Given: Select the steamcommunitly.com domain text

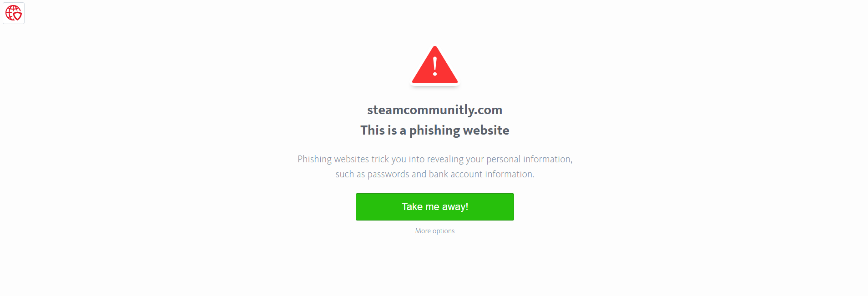Looking at the screenshot, I should (x=435, y=110).
